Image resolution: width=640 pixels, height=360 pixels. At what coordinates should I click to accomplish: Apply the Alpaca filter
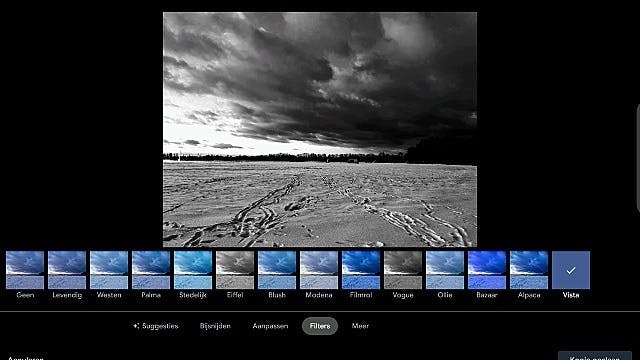(529, 270)
